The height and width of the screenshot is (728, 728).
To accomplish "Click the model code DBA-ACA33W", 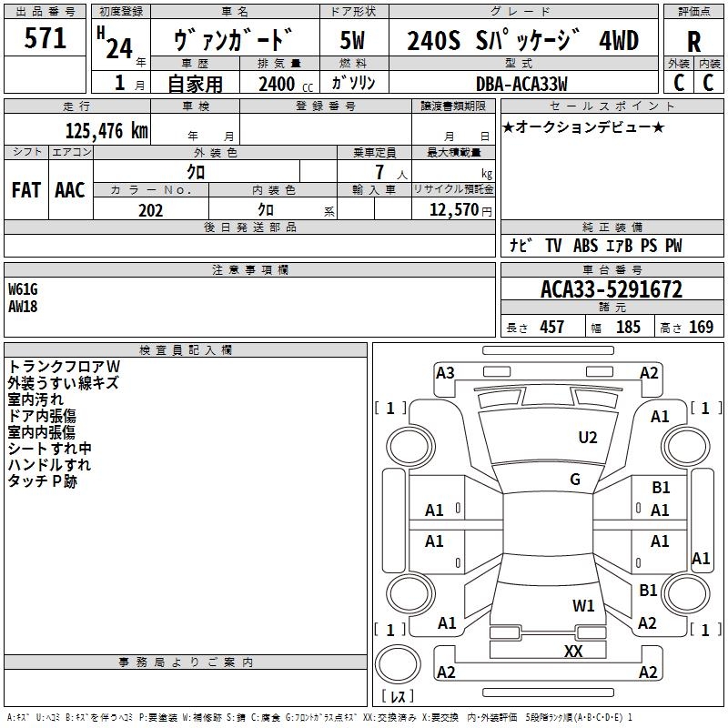I will [x=521, y=84].
